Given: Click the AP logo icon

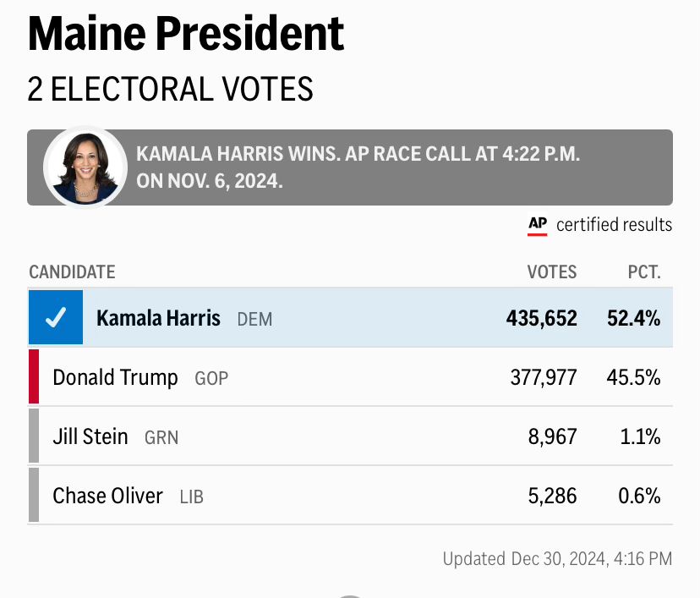Looking at the screenshot, I should 538,225.
